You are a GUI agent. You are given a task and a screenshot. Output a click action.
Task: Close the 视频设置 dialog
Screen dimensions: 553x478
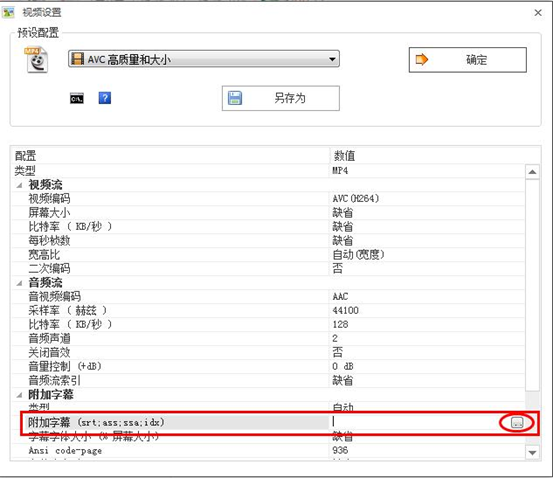538,13
